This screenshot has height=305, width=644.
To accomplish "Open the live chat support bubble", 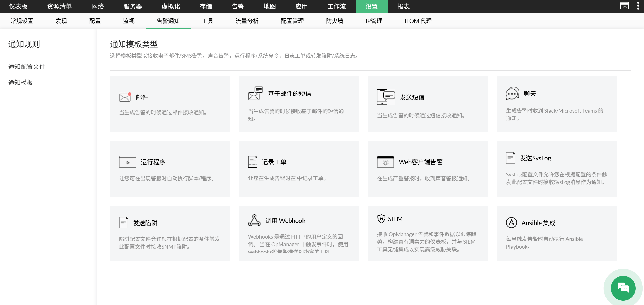I will (623, 288).
